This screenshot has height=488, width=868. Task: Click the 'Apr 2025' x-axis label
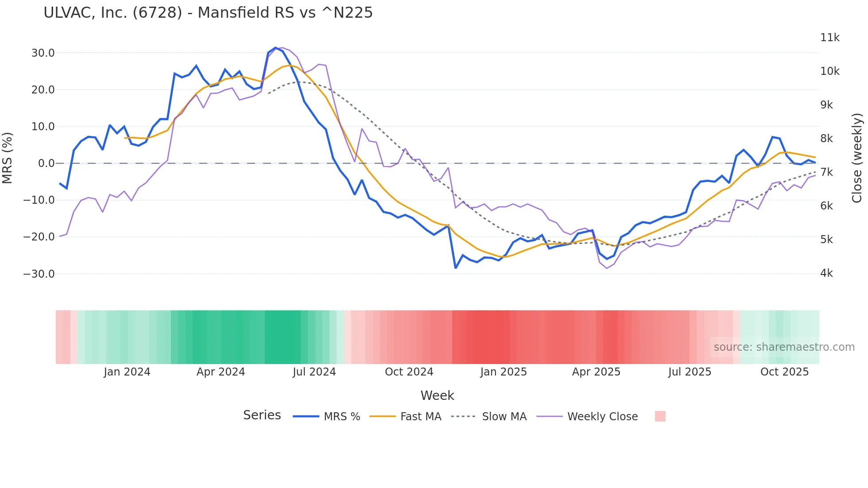[x=596, y=372]
